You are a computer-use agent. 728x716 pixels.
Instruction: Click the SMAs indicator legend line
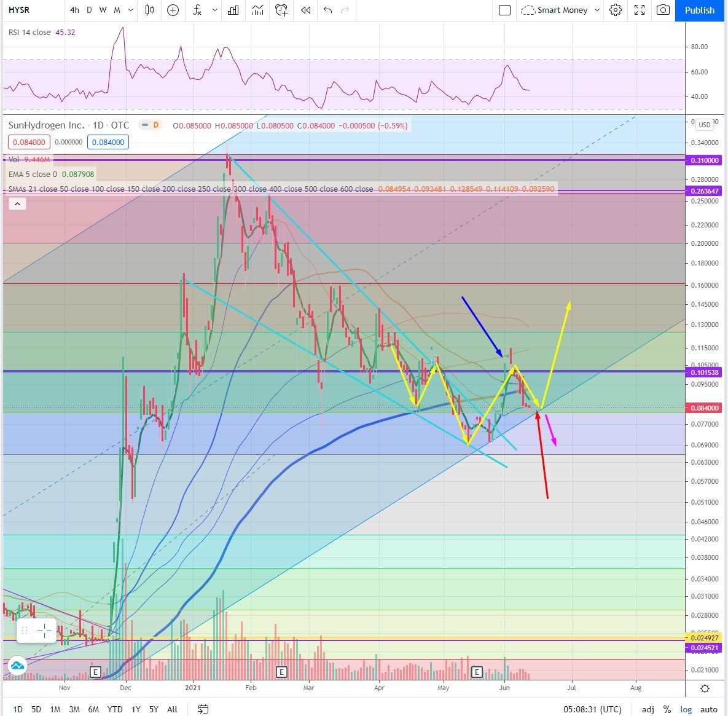281,189
